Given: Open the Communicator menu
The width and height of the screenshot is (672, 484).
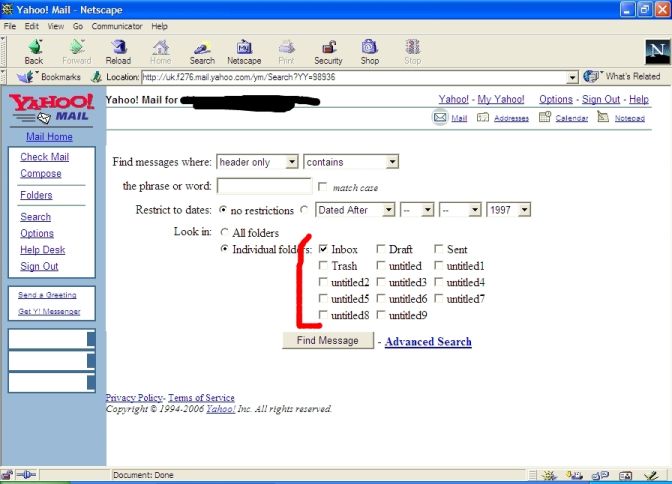Looking at the screenshot, I should click(x=117, y=26).
